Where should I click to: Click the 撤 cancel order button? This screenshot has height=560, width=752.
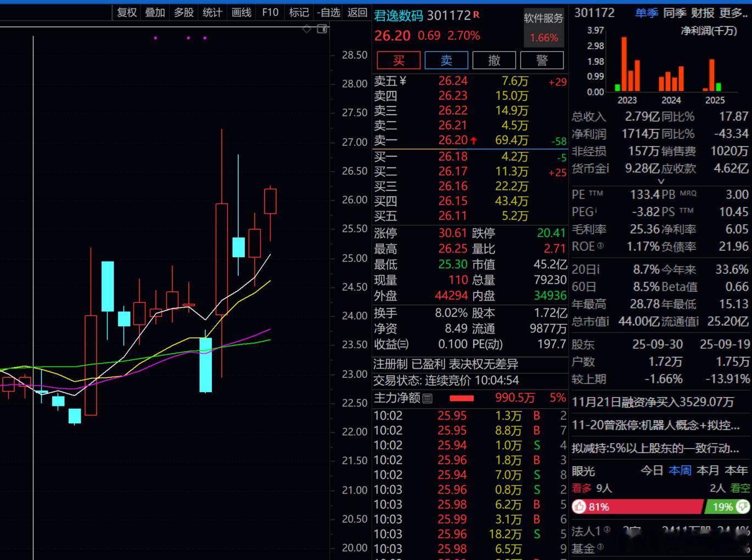494,60
